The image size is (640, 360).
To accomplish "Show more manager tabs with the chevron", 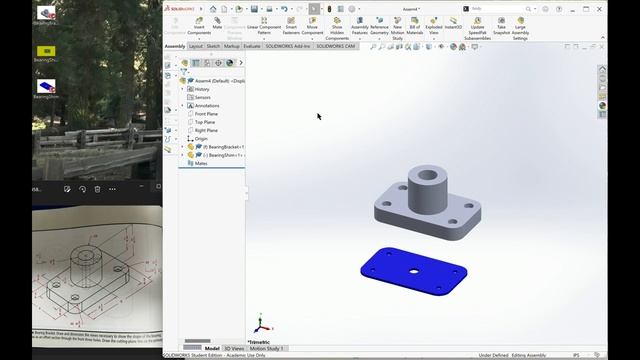I will click(241, 63).
